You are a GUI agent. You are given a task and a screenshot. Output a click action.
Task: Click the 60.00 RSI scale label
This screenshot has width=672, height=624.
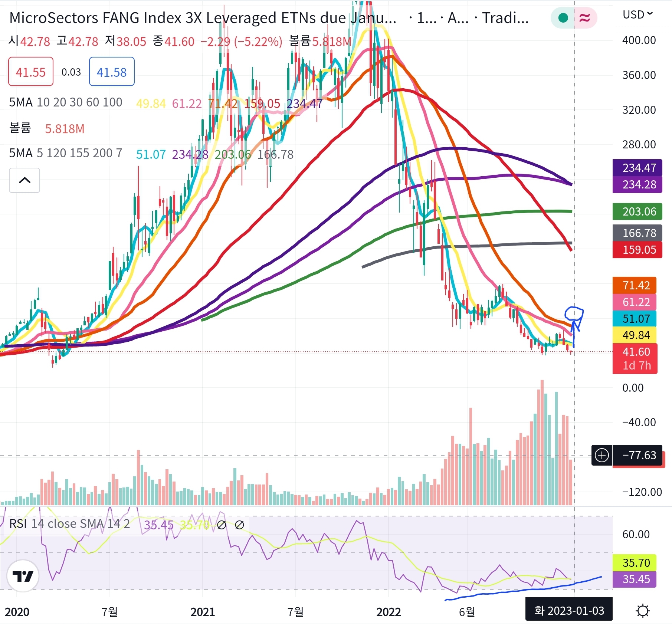[636, 534]
